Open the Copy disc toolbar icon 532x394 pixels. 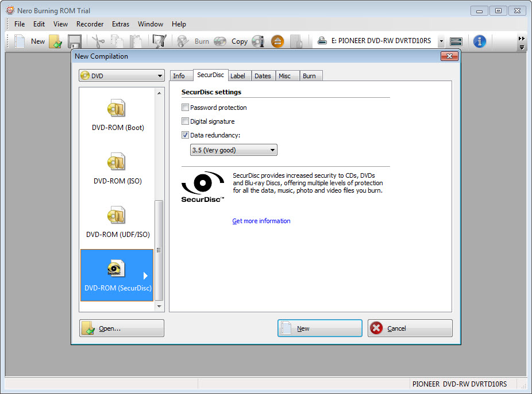[x=220, y=41]
